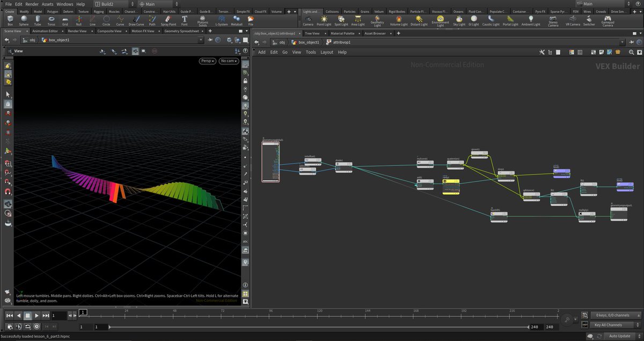
Task: Open network editor wrench tools icon
Action: tap(542, 52)
